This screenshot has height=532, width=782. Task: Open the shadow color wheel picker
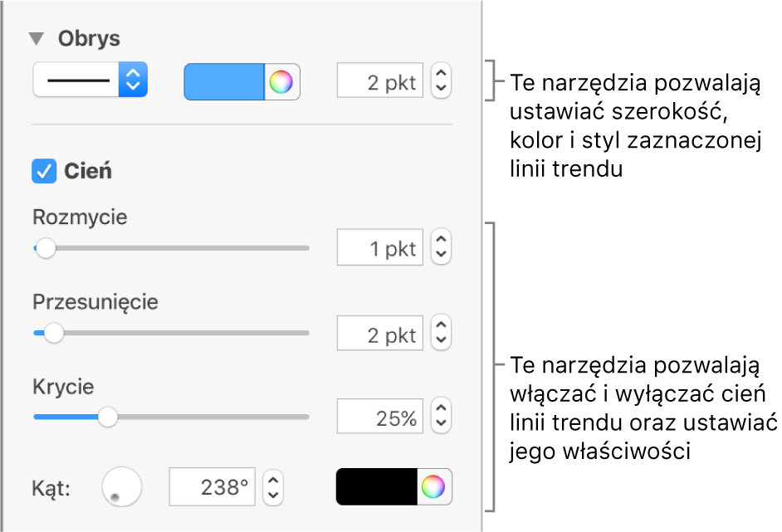point(433,487)
